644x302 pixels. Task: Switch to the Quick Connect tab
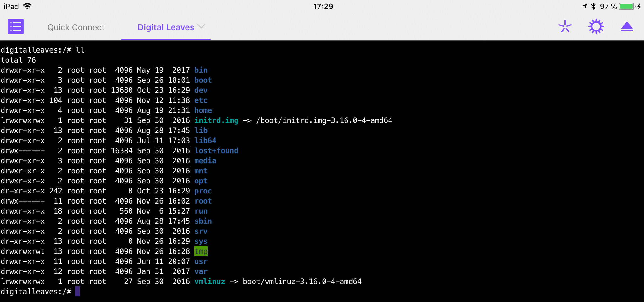(76, 27)
